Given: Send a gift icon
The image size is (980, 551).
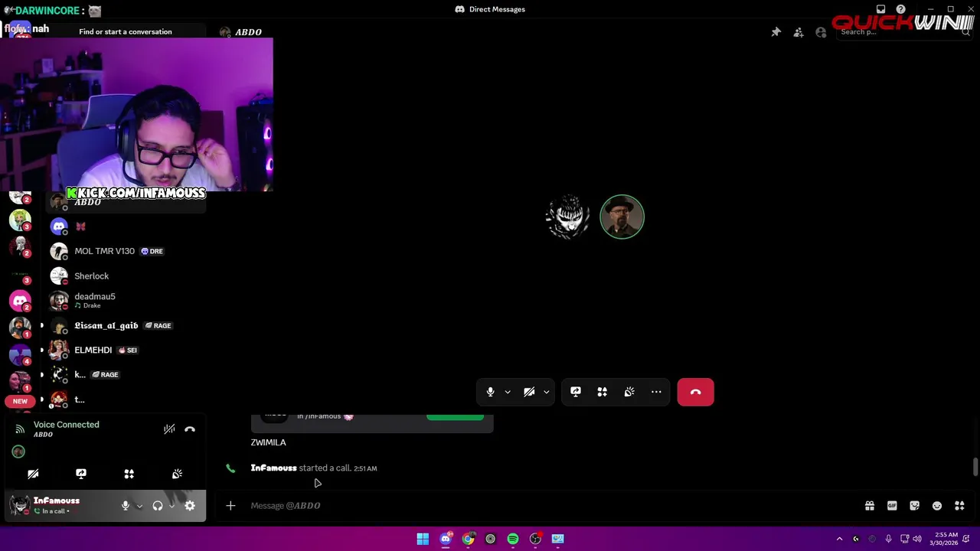Looking at the screenshot, I should click(x=870, y=506).
